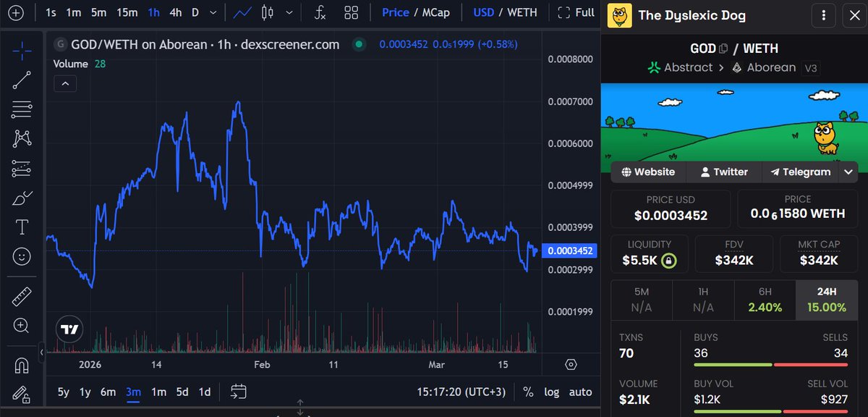Select the 24H stats tab

(x=826, y=300)
